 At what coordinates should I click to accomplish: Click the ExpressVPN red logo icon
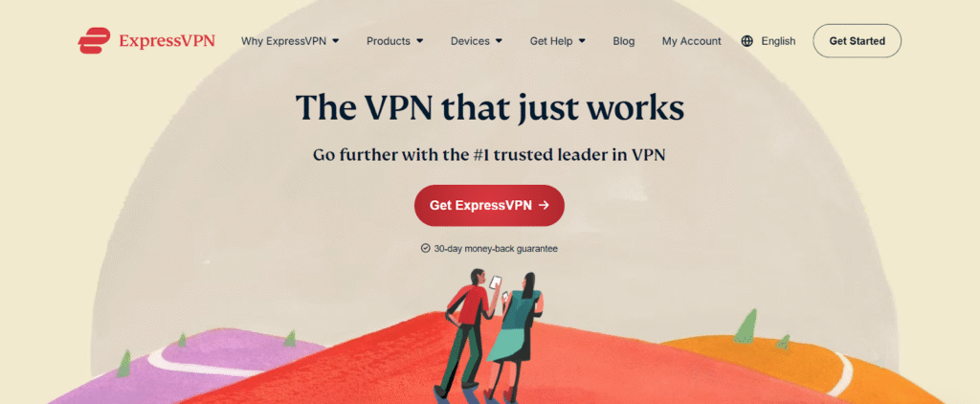95,40
